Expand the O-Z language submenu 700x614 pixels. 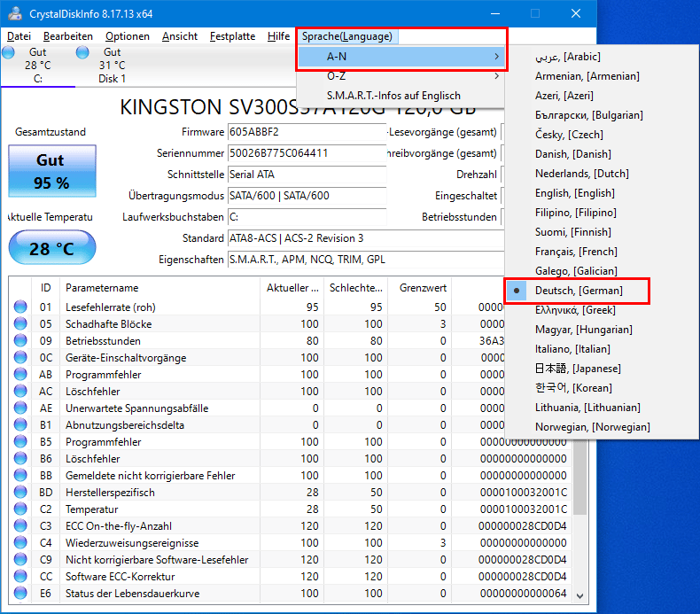tap(401, 76)
